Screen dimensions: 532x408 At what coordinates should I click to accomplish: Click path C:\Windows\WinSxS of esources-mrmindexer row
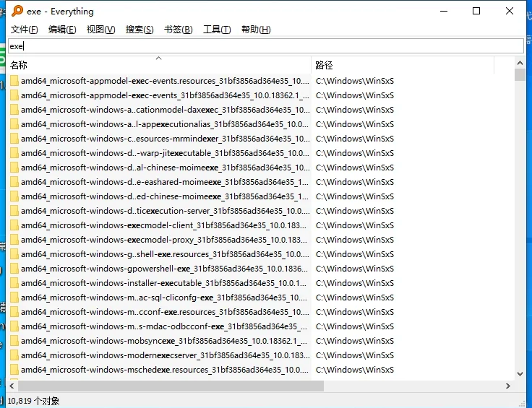(x=355, y=139)
